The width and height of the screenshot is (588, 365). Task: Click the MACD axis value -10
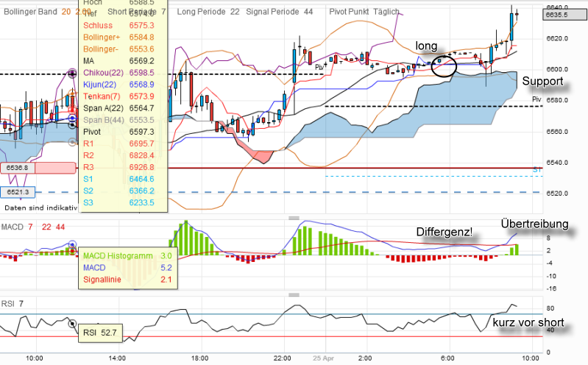(x=551, y=276)
